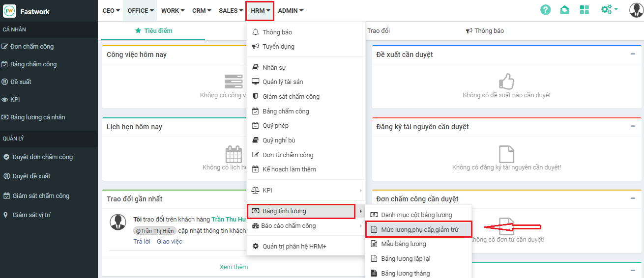Viewport: 644px width, 278px height.
Task: Choose Bảng lương tháng in the submenu
Action: [405, 273]
